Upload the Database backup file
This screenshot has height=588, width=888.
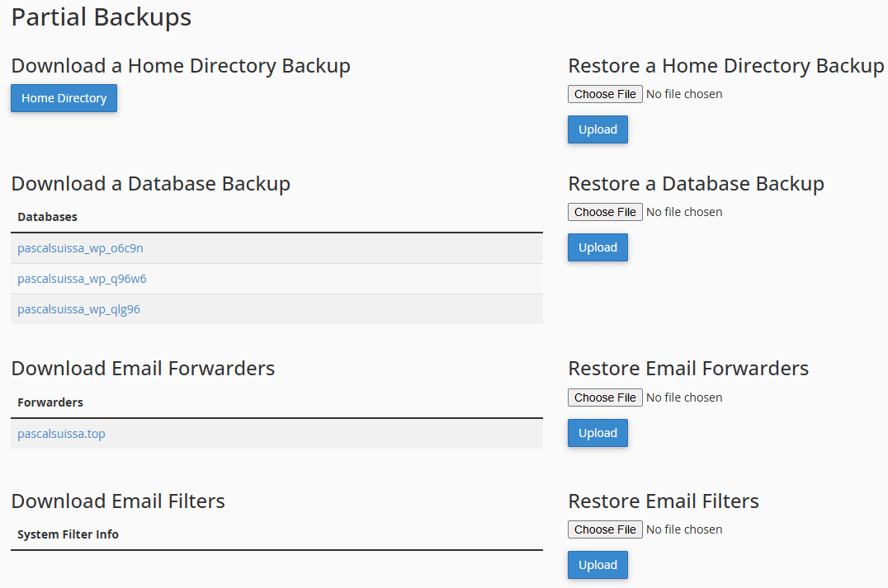(598, 247)
